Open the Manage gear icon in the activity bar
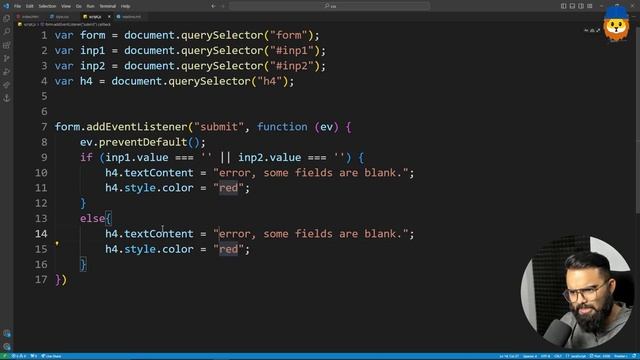 point(7,347)
